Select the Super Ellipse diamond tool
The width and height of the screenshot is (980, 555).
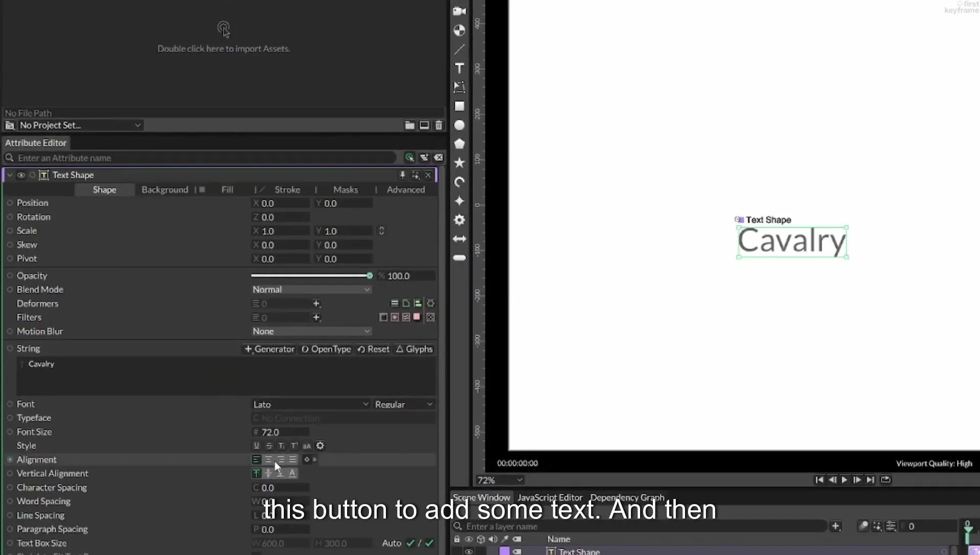tap(459, 201)
